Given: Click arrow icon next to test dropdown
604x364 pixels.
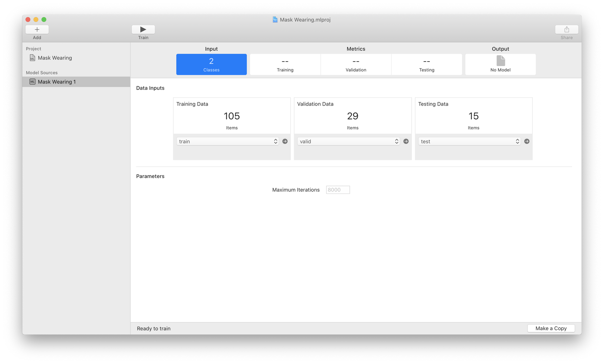Looking at the screenshot, I should (527, 141).
